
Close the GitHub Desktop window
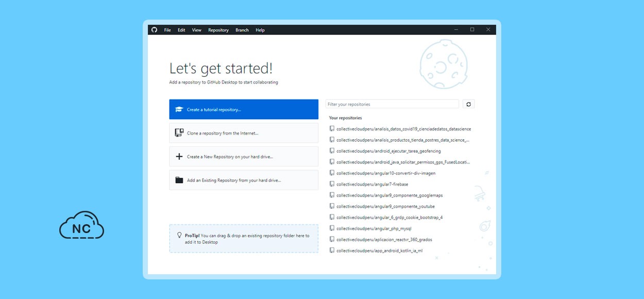(488, 30)
